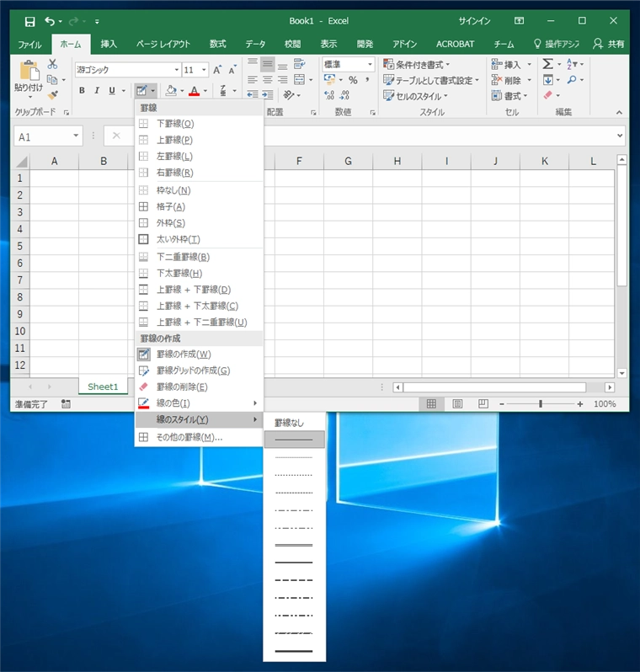Click the AutoSum sigma icon
This screenshot has height=672, width=640.
point(547,64)
